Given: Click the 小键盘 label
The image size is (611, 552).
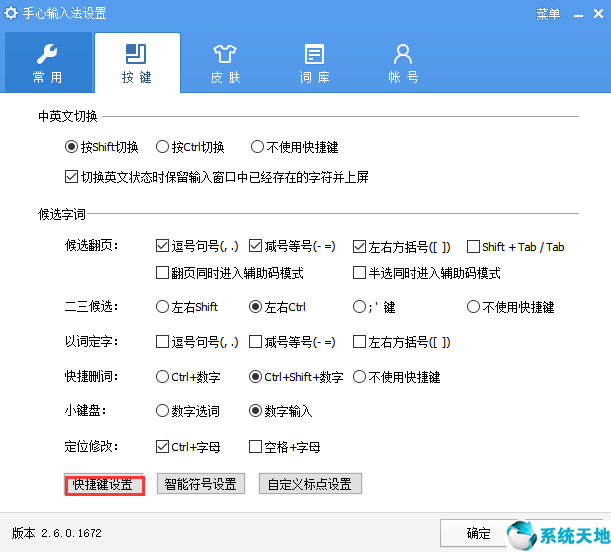Looking at the screenshot, I should 85,411.
